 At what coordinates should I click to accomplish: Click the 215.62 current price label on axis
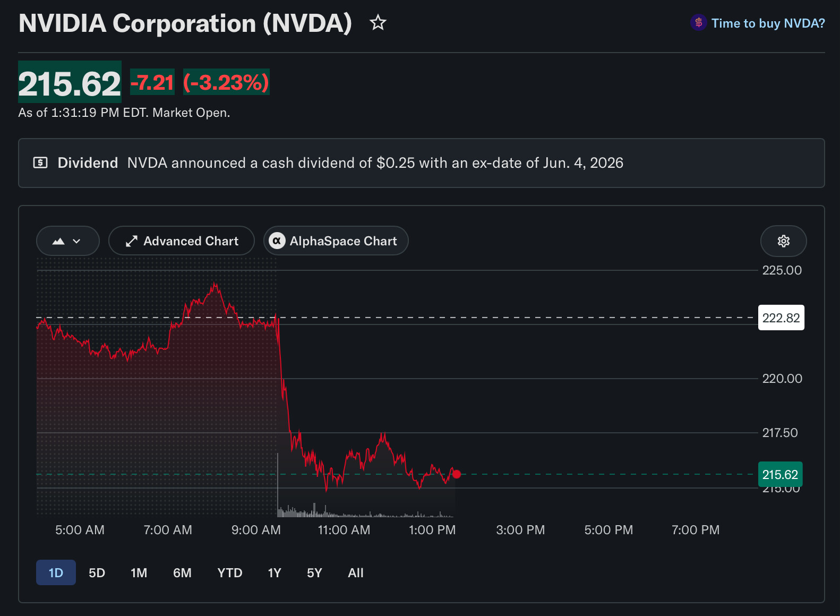coord(780,474)
